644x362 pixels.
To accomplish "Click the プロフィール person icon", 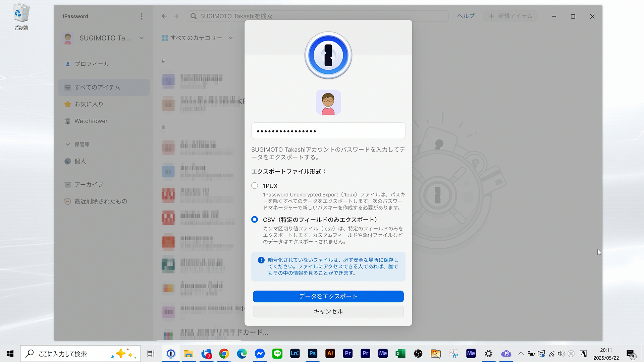I will 67,64.
